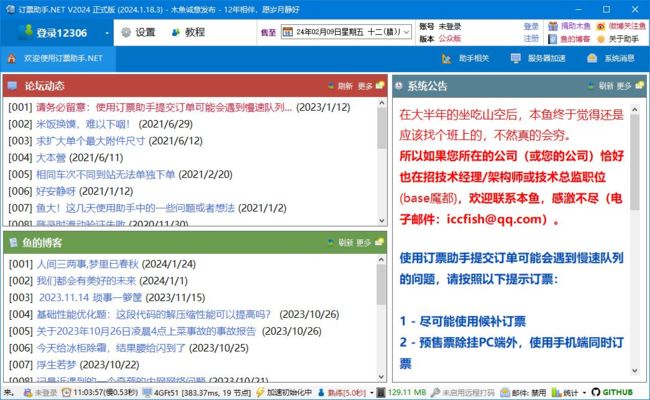Screen dimensions: 650x400
Task: Click the 论坛动态 panel icon
Action: point(12,86)
